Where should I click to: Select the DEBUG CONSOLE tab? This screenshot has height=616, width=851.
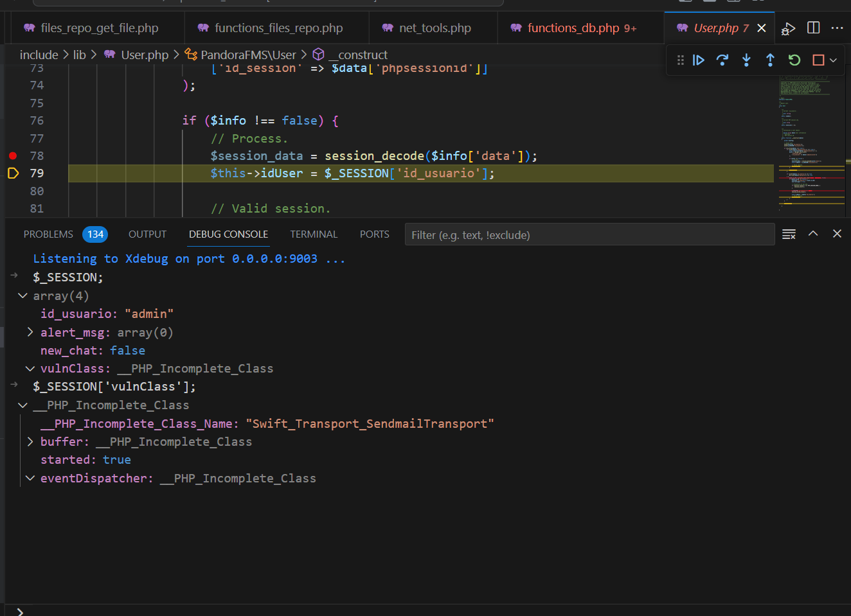click(x=228, y=234)
